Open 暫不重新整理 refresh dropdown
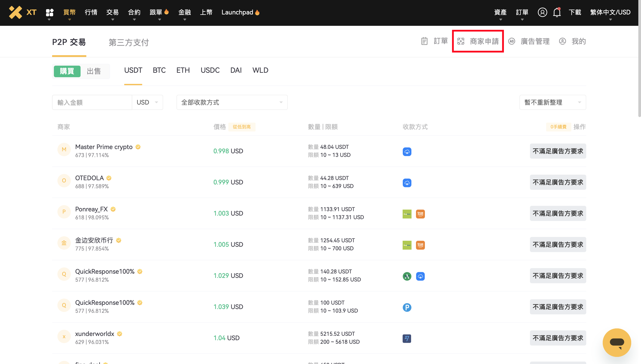The image size is (641, 364). (x=552, y=102)
